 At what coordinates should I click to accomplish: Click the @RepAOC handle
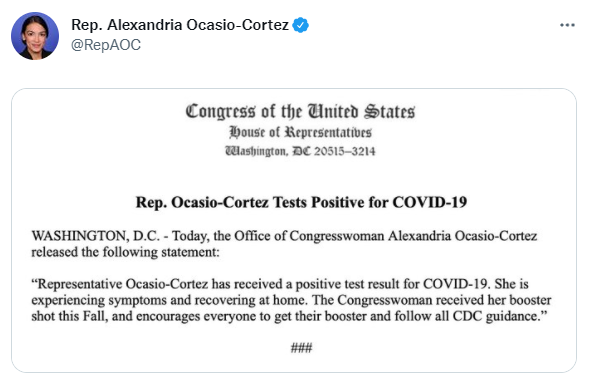(x=106, y=45)
